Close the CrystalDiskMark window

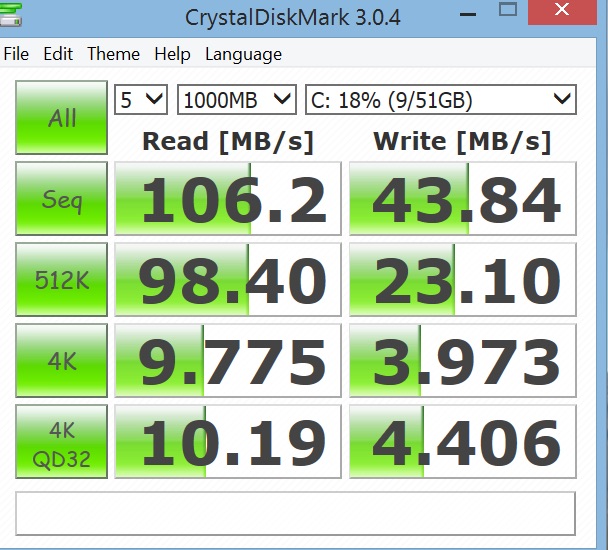click(562, 10)
